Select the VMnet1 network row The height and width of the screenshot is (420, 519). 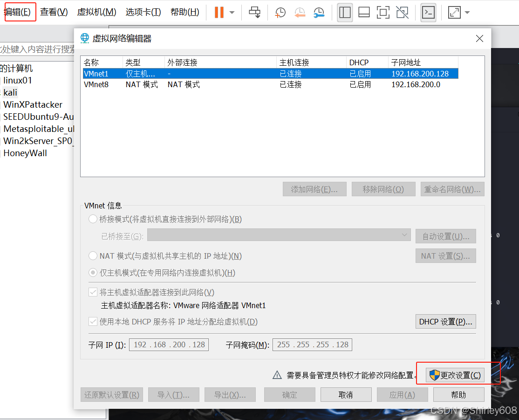[270, 74]
